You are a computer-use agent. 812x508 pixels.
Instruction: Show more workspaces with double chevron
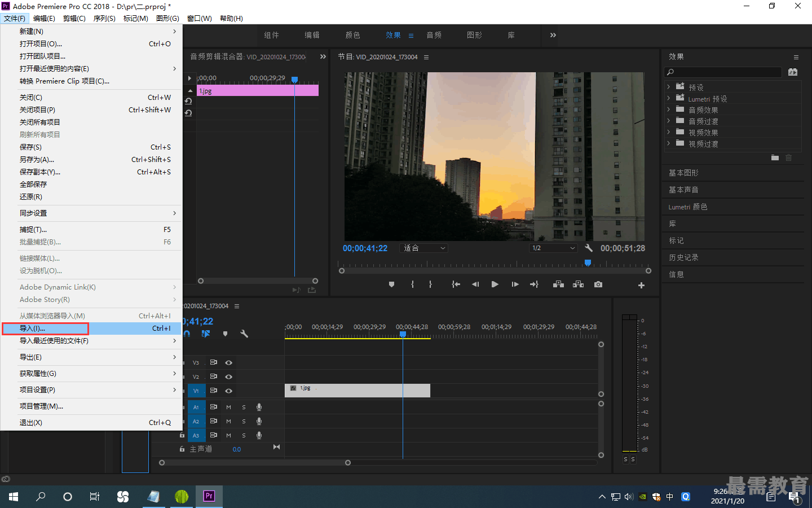click(553, 35)
